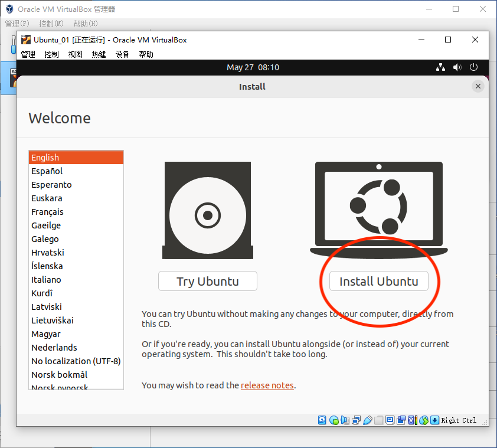Screen dimensions: 497x448
Task: Select Kurdî in language list
Action: (x=76, y=293)
